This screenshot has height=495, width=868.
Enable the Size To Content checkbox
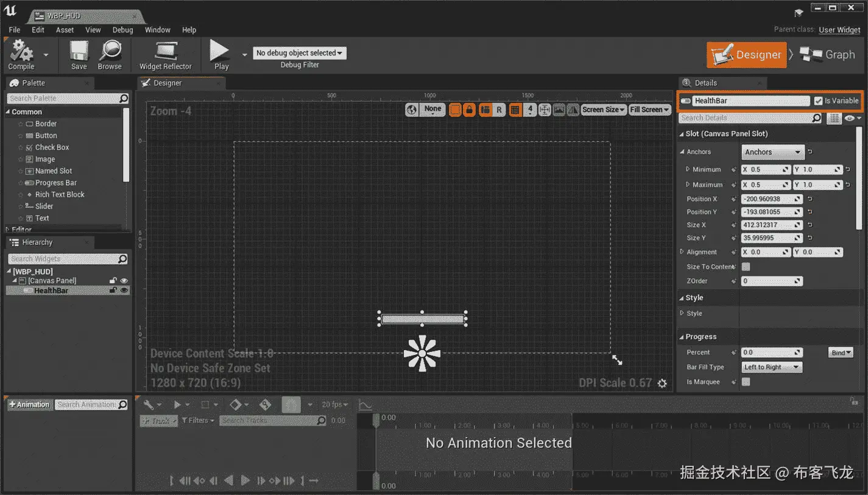point(746,267)
